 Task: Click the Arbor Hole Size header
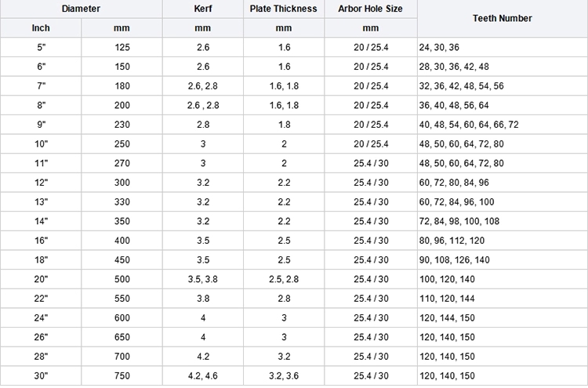(371, 9)
